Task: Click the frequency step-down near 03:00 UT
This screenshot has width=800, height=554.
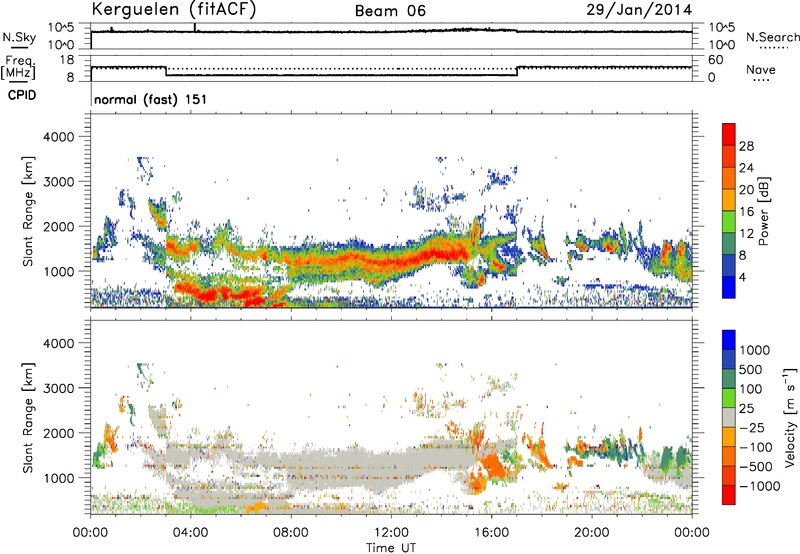Action: tap(166, 71)
